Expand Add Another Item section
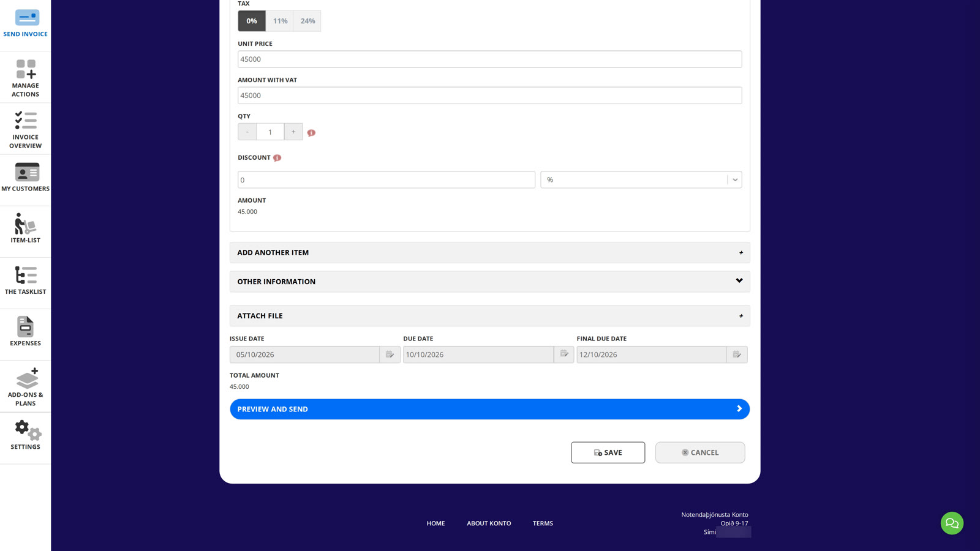Screen dimensions: 980x551 click(490, 252)
